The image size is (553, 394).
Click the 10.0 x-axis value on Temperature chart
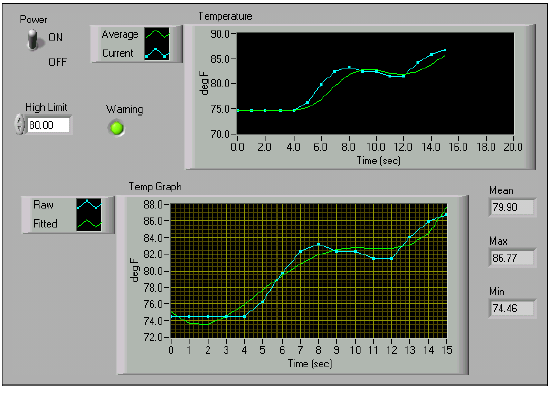point(376,147)
